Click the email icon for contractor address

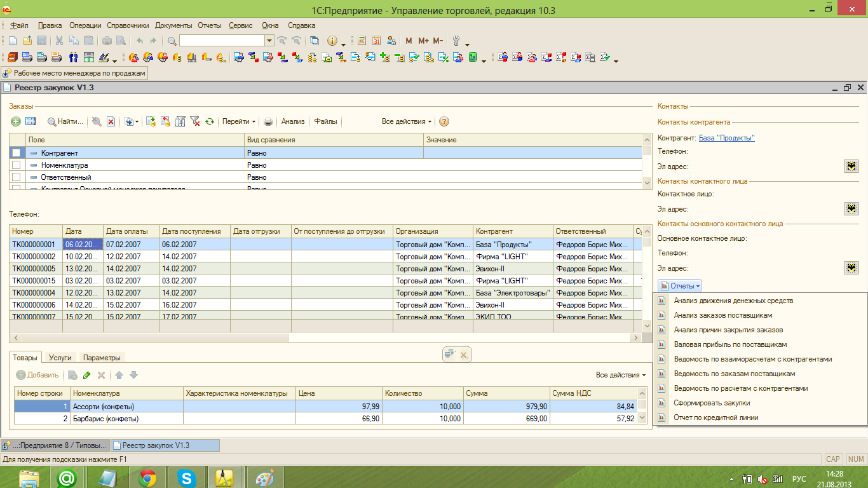851,166
